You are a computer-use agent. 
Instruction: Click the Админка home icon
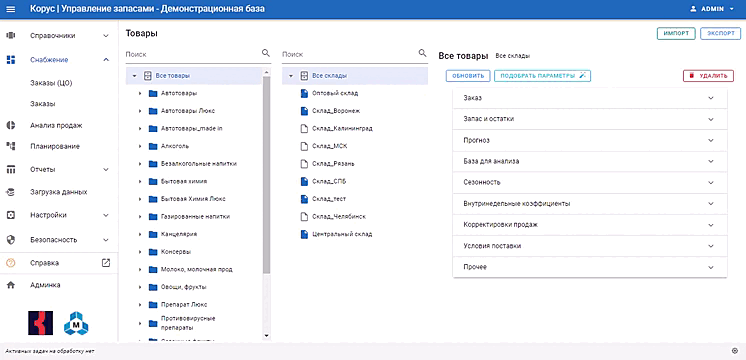point(10,285)
